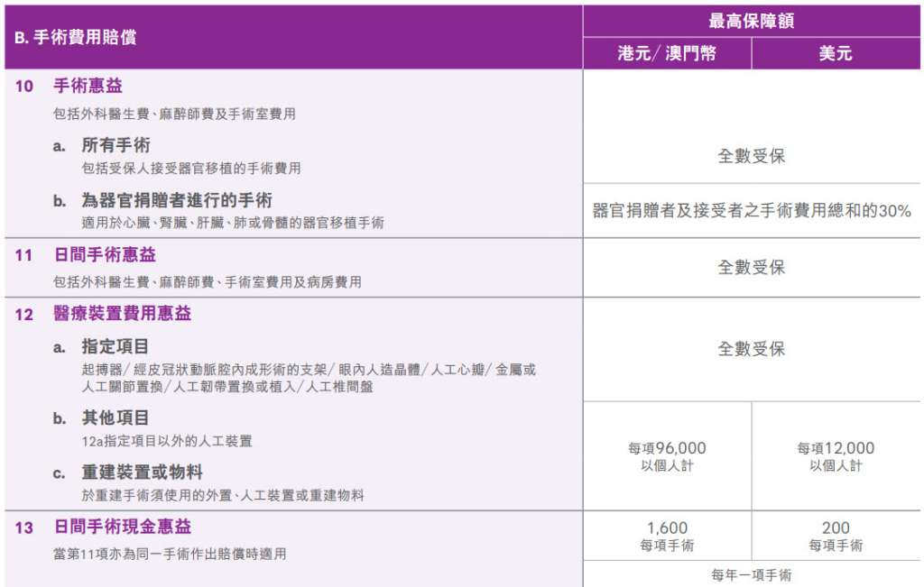The width and height of the screenshot is (924, 587).
Task: Click the '1,600 每項手術' cell
Action: [x=667, y=537]
